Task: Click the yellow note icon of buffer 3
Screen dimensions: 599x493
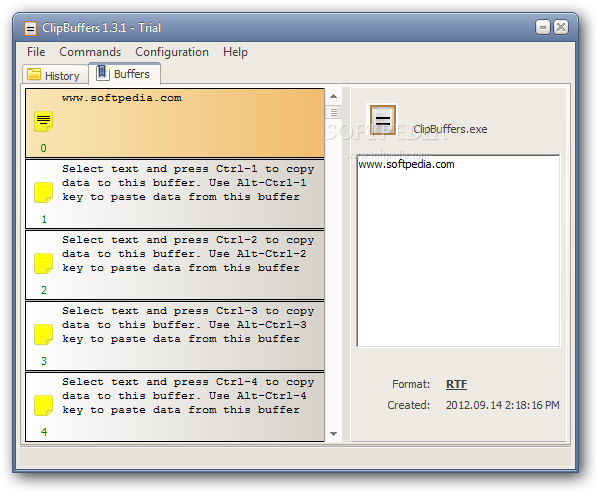Action: click(x=43, y=335)
